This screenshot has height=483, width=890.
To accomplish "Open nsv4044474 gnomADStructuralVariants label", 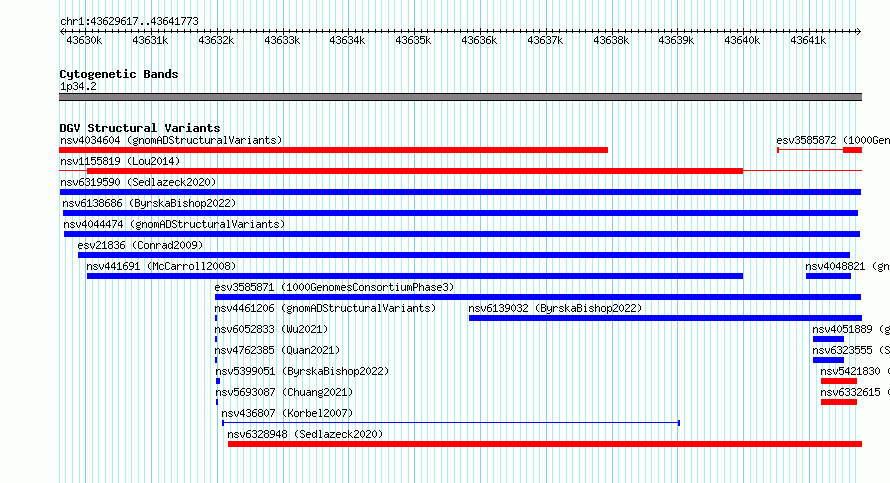I will pyautogui.click(x=174, y=224).
